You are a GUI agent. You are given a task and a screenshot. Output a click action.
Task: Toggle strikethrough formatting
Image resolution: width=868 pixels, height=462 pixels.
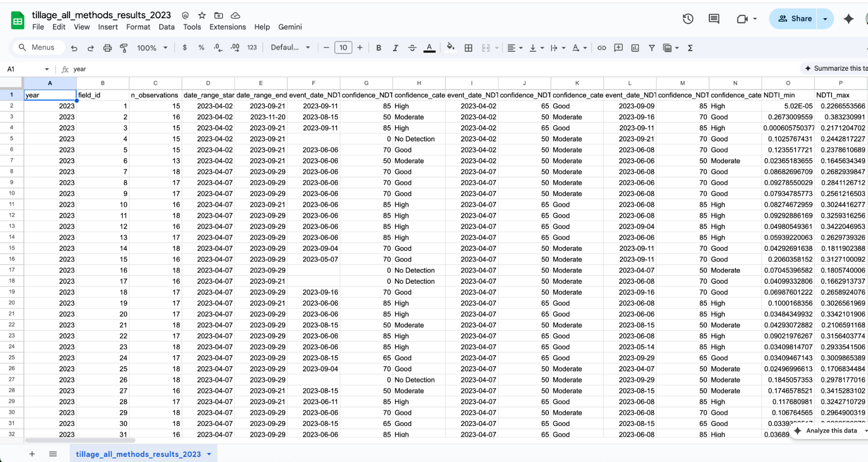[412, 48]
